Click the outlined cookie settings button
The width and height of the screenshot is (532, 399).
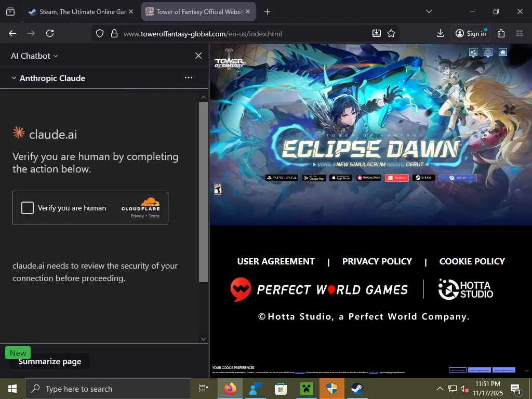coord(457,370)
